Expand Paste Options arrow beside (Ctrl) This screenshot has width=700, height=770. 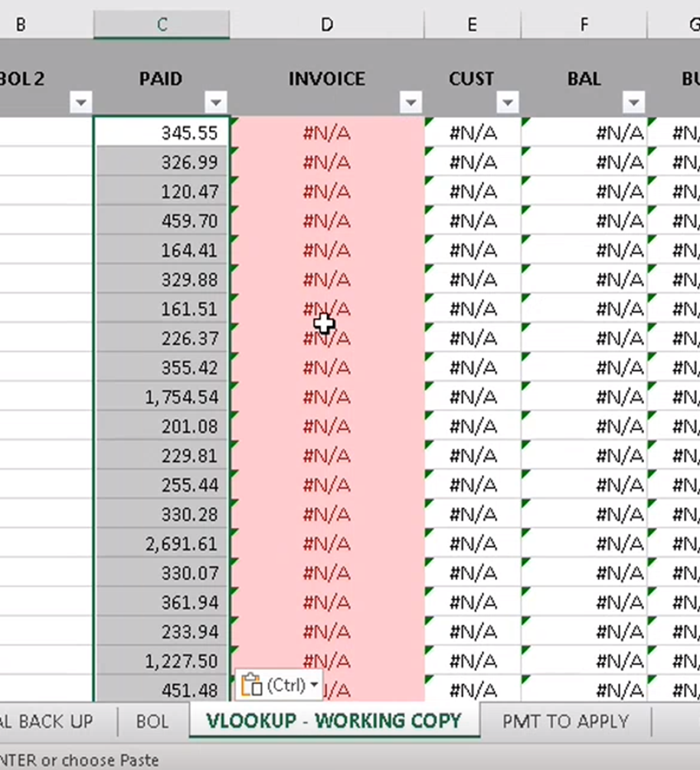tap(314, 684)
